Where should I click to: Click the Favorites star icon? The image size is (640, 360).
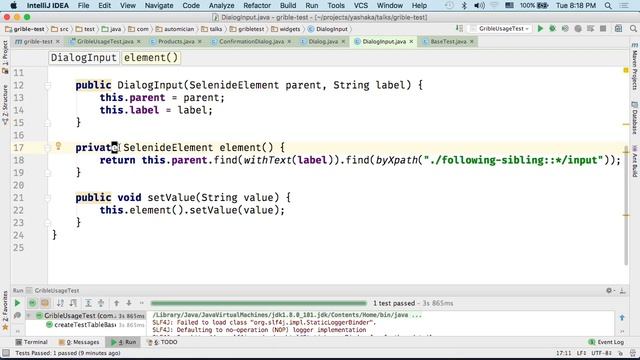tap(5, 327)
